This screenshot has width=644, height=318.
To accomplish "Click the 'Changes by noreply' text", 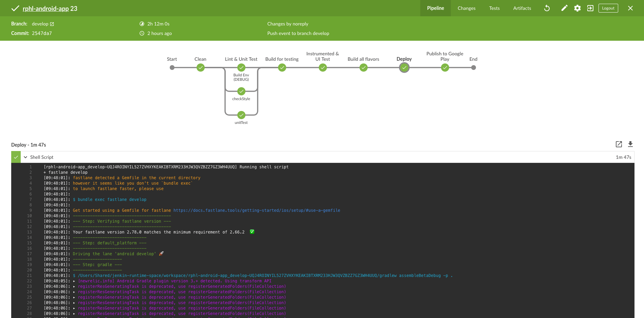I will [x=288, y=24].
